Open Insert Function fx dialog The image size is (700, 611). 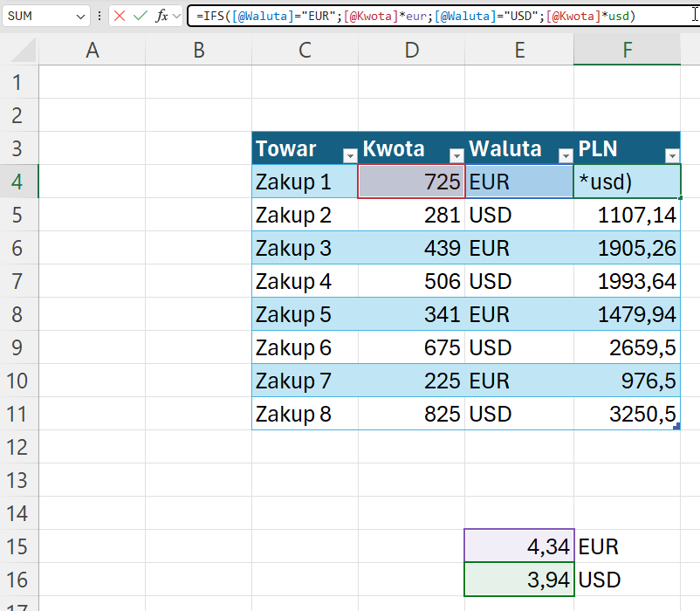(x=161, y=17)
